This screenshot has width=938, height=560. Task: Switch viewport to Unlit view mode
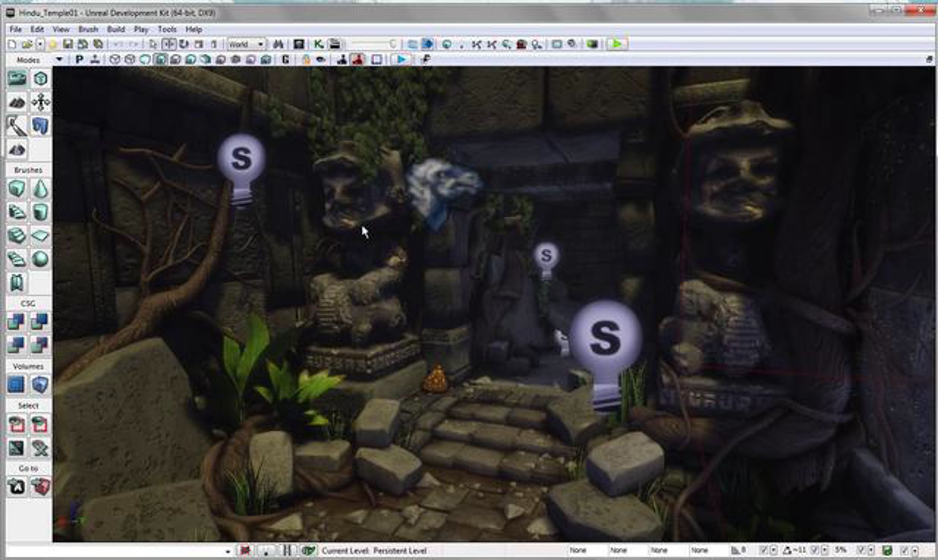pos(145,59)
